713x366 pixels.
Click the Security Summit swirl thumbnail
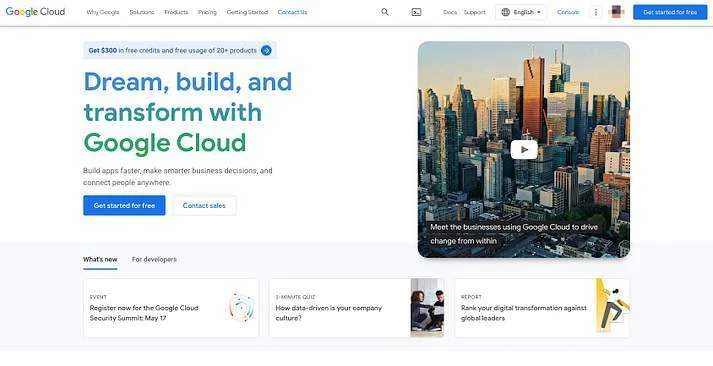241,308
